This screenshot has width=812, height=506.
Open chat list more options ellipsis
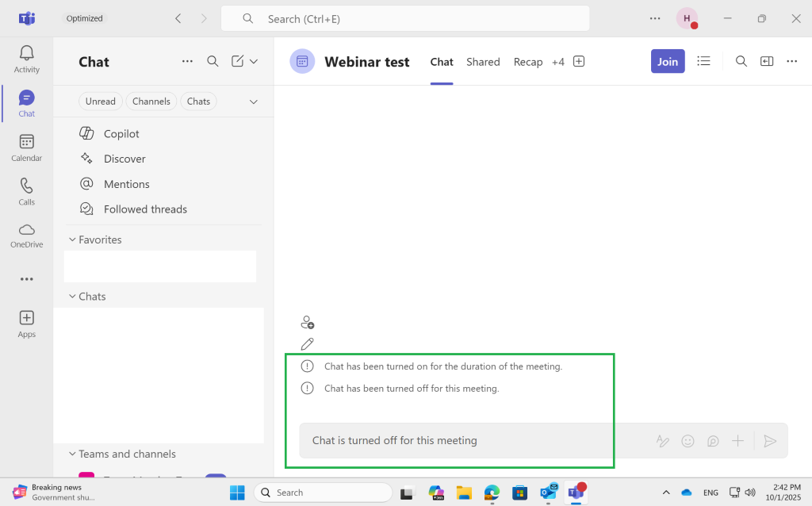click(187, 61)
